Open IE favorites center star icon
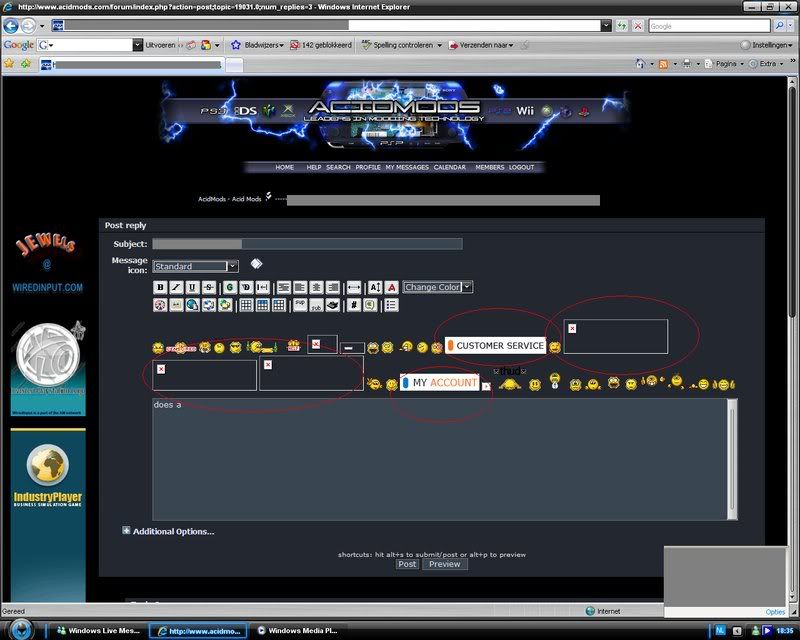Image resolution: width=800 pixels, height=640 pixels. tap(9, 64)
